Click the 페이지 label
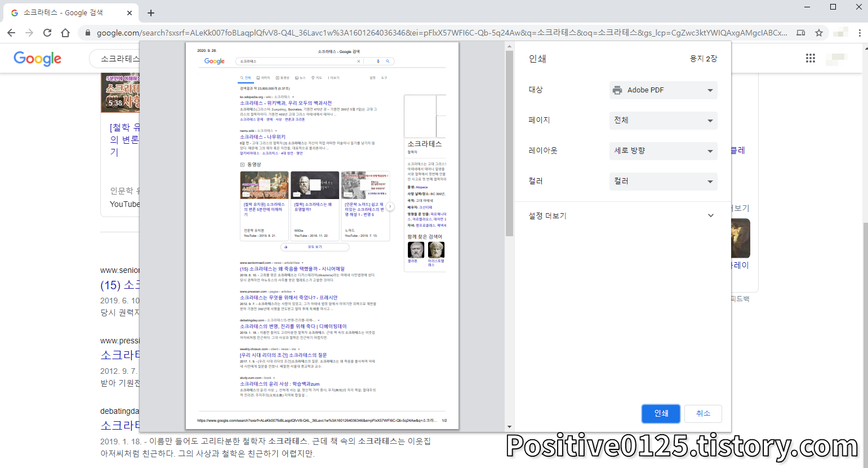868x468 pixels. pyautogui.click(x=539, y=120)
